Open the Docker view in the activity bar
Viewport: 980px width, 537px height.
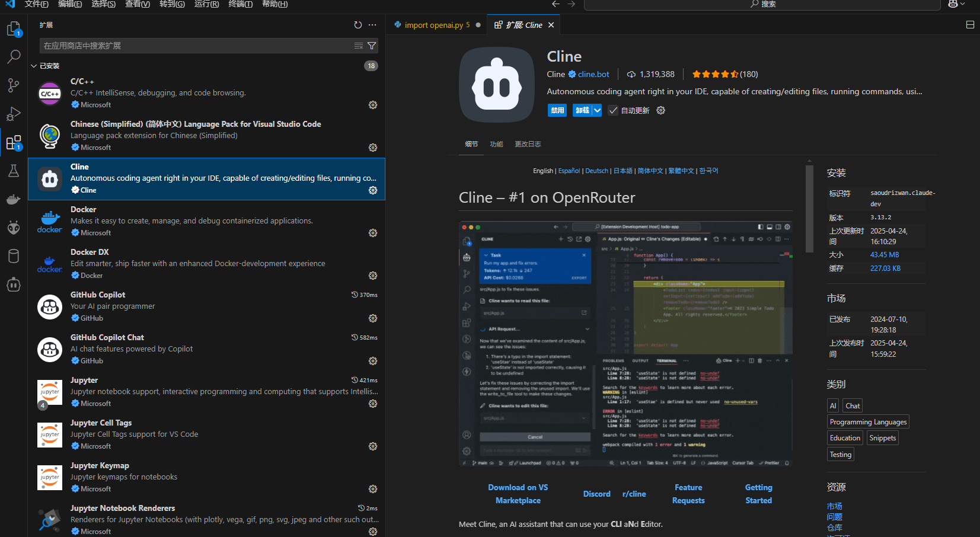click(x=14, y=199)
